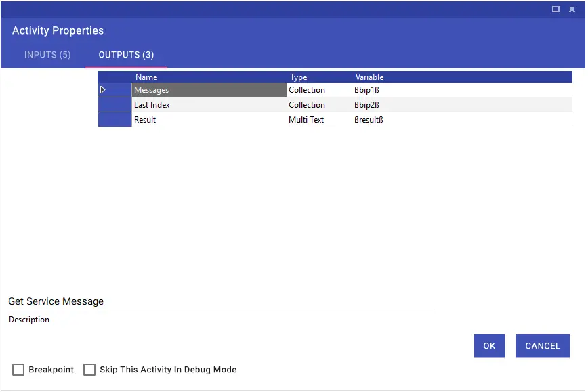Edit the ßbip2ß variable cell
The image size is (588, 392).
[463, 105]
